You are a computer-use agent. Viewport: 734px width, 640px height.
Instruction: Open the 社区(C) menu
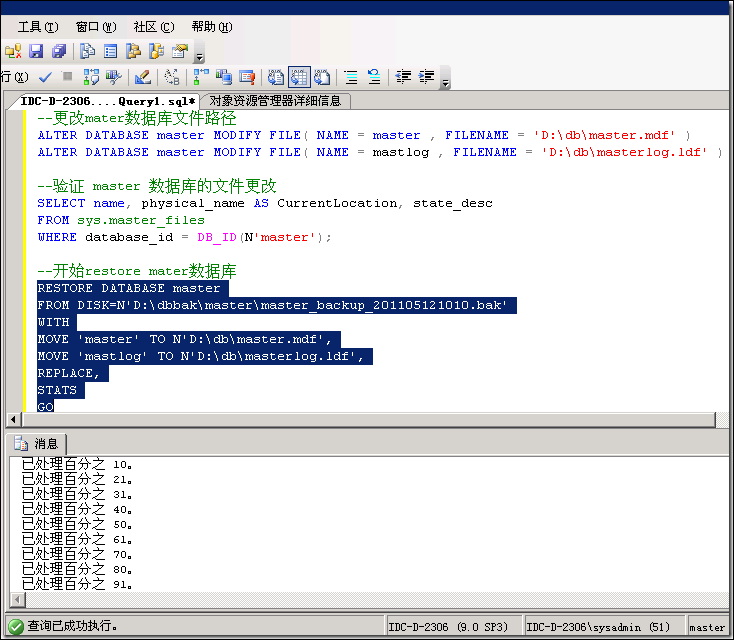click(154, 27)
